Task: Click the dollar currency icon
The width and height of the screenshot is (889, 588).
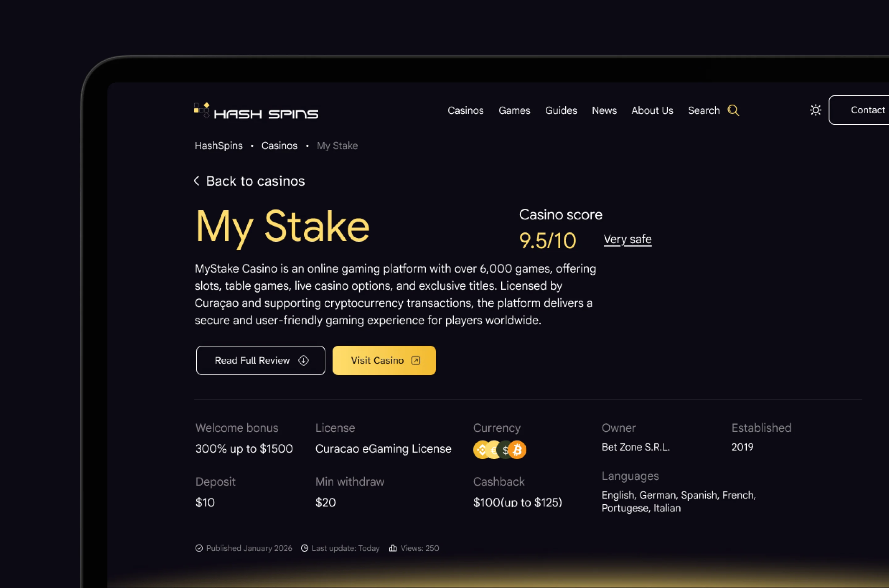Action: [506, 450]
